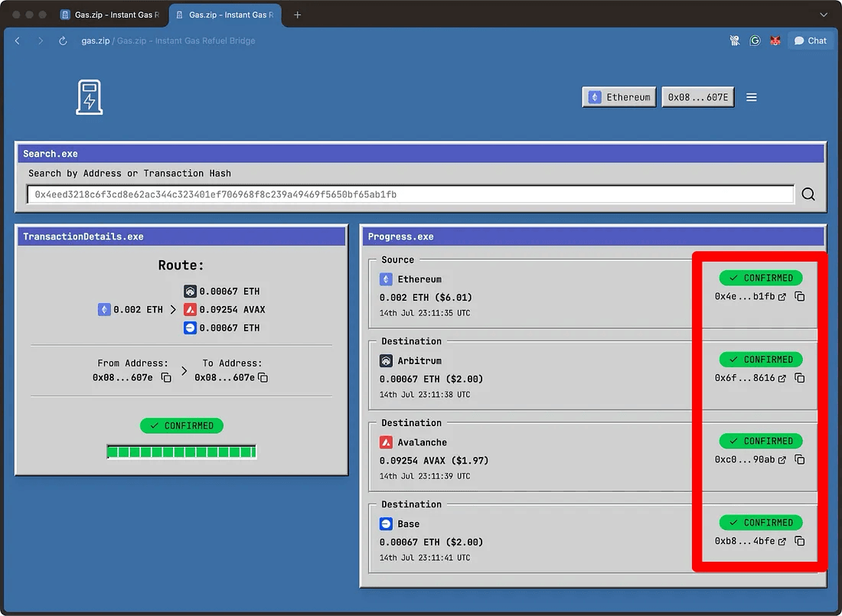Click the Ethereum icon in Source section

click(x=386, y=279)
